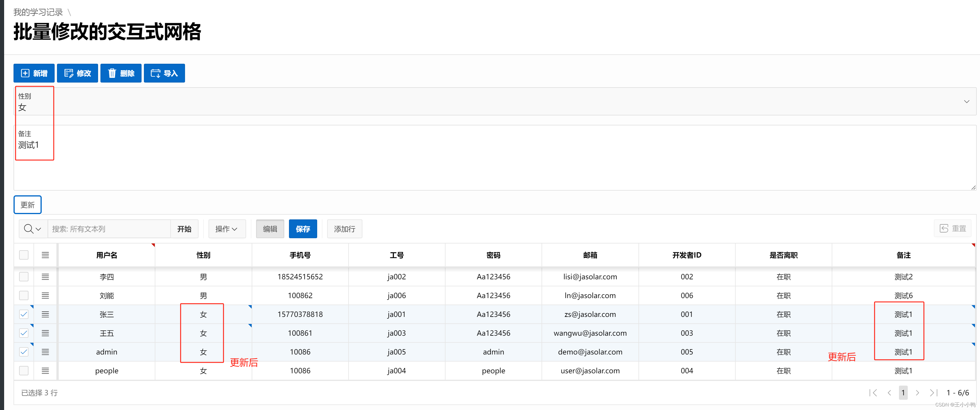Click the 搜索 所有文本列 search field
Viewport: 980px width, 410px height.
(x=109, y=229)
